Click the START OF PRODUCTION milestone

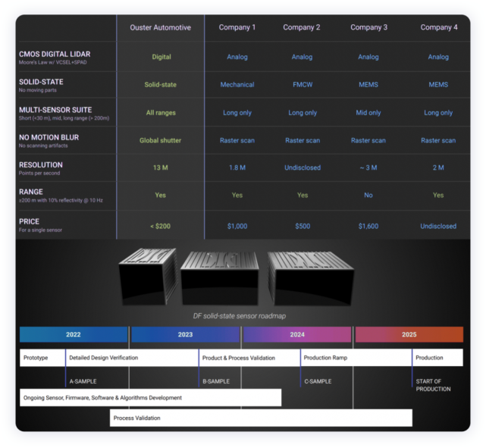tap(433, 385)
